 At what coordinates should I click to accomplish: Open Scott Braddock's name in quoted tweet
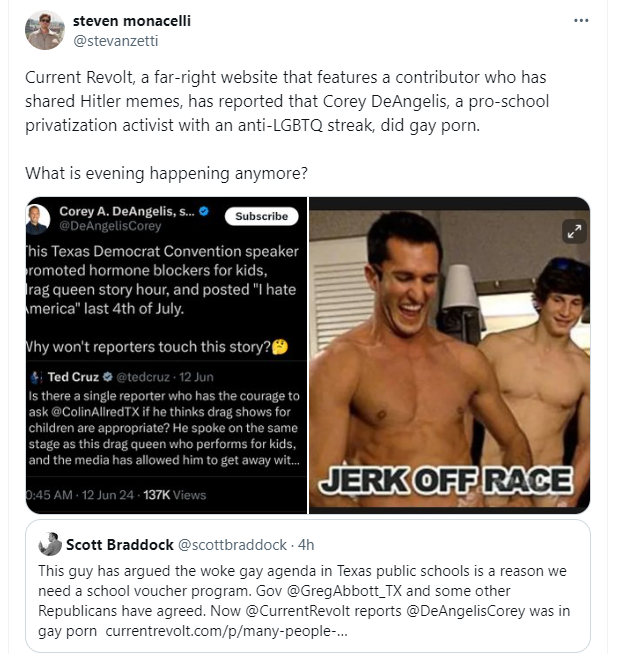120,545
